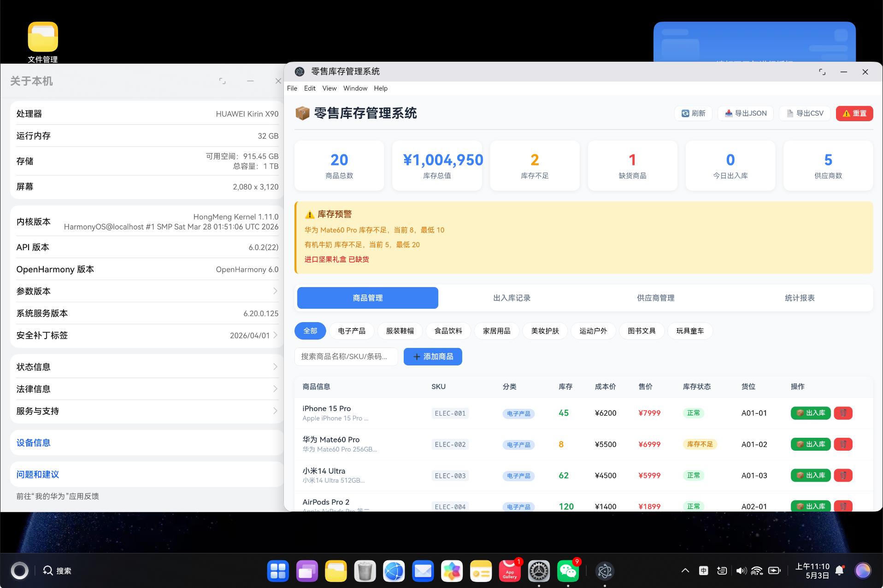Delete the 小米14 Ultra product
This screenshot has height=588, width=883.
tap(843, 475)
